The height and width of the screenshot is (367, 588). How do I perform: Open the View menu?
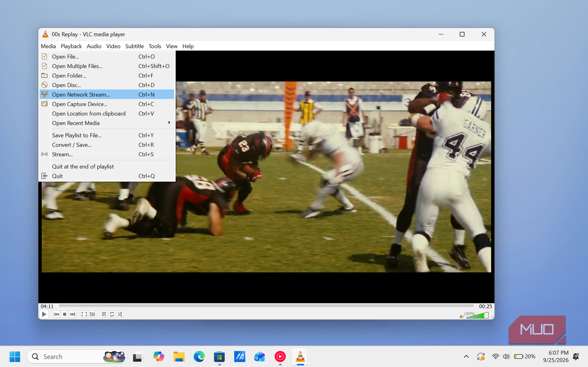pos(171,46)
